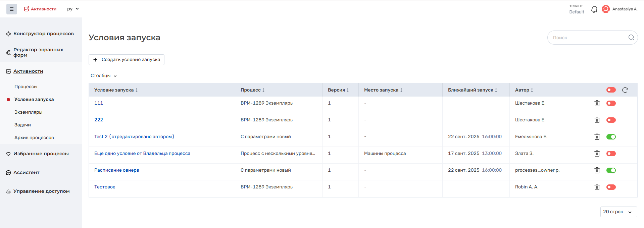644x228 pixels.
Task: Click into the 'Поиск' search field
Action: pos(587,38)
